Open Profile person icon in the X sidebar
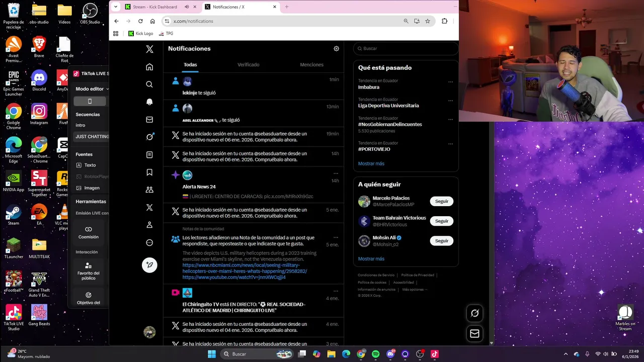644x362 pixels. (x=149, y=225)
